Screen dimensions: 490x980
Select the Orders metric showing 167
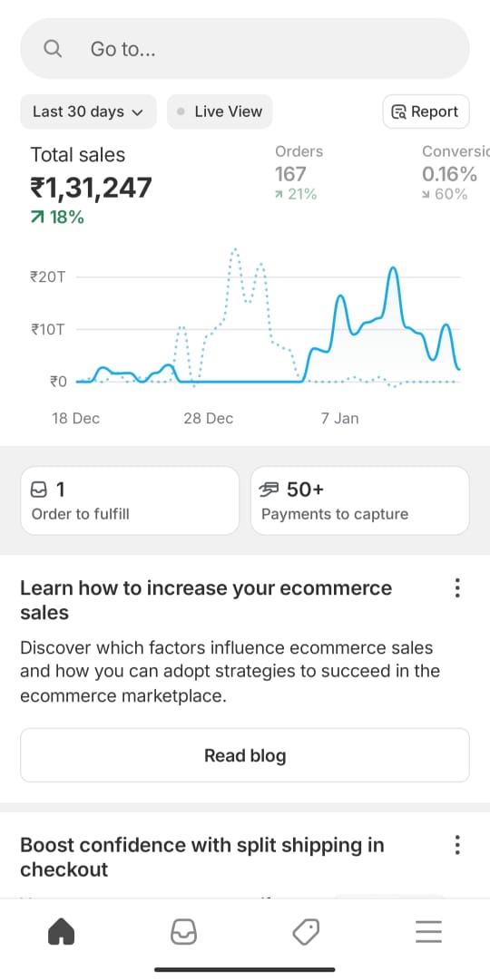pos(299,172)
